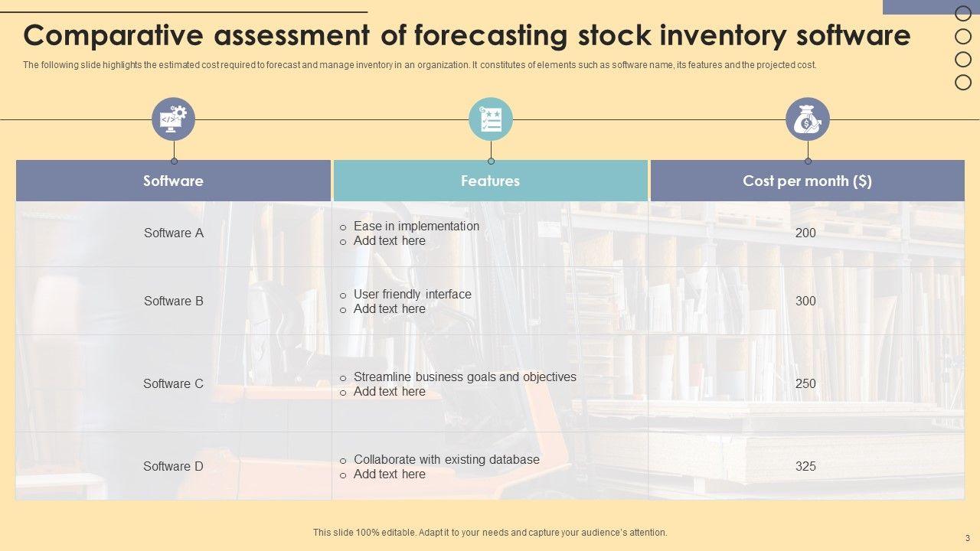Screen dimensions: 980x551
Task: Select the second circle from the top
Action: [963, 36]
